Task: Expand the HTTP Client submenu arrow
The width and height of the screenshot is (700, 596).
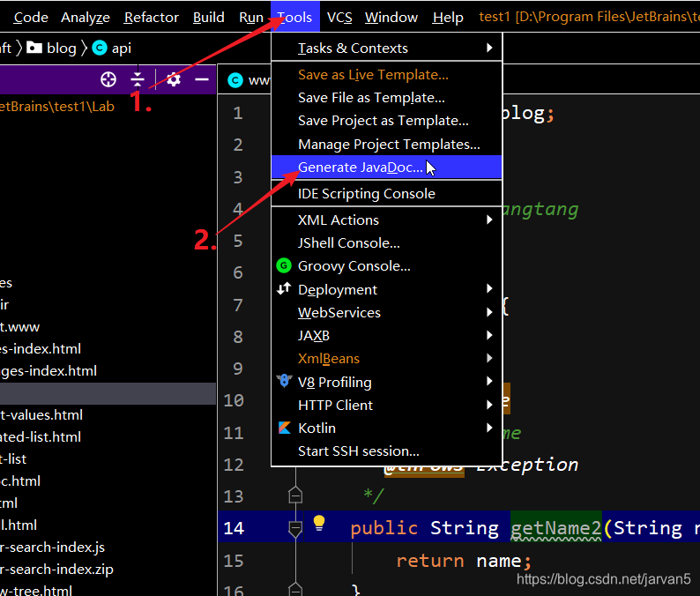Action: [489, 405]
